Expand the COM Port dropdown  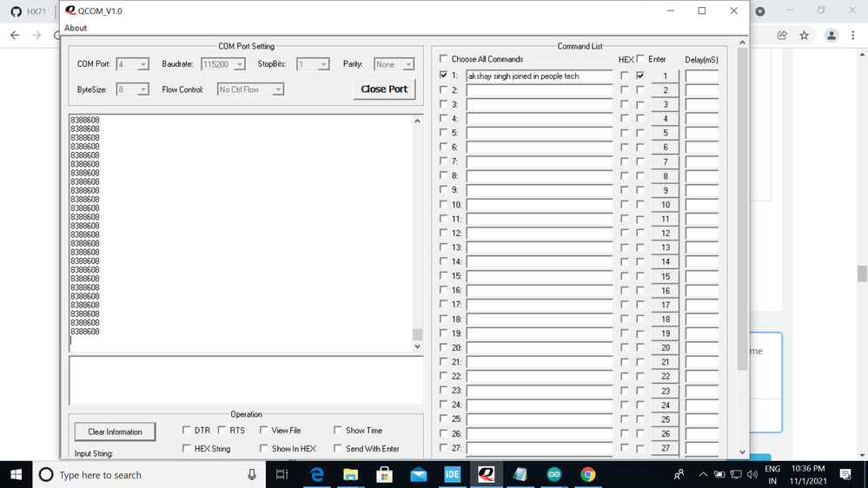click(142, 64)
